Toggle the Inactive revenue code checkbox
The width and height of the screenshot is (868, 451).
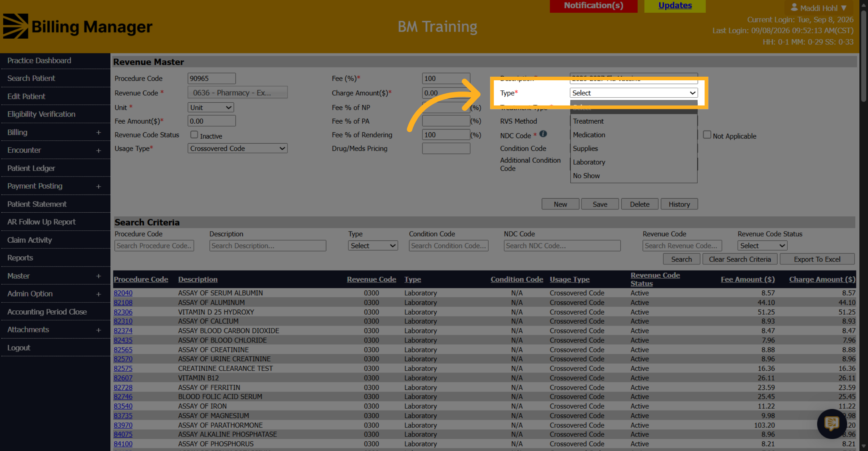point(194,135)
